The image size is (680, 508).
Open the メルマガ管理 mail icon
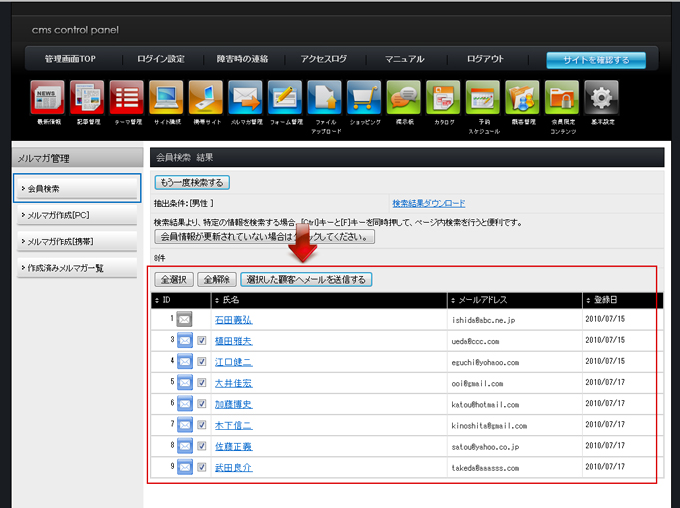(x=245, y=98)
